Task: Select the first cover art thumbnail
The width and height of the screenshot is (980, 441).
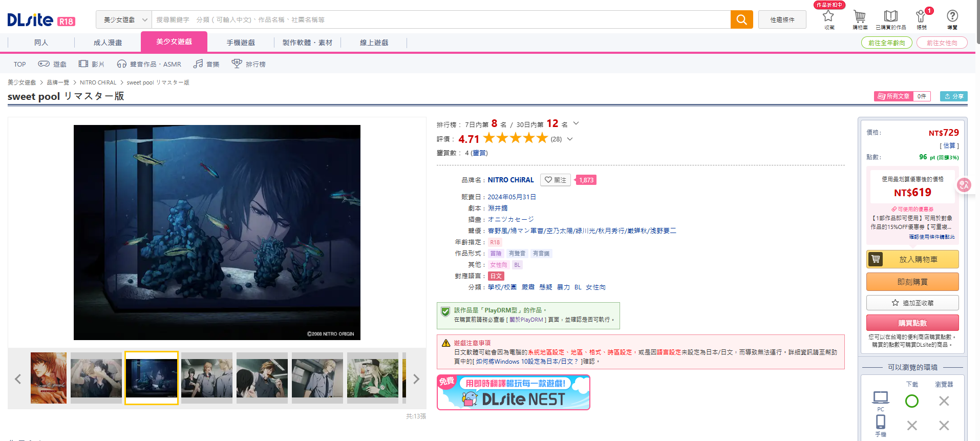Action: point(49,378)
